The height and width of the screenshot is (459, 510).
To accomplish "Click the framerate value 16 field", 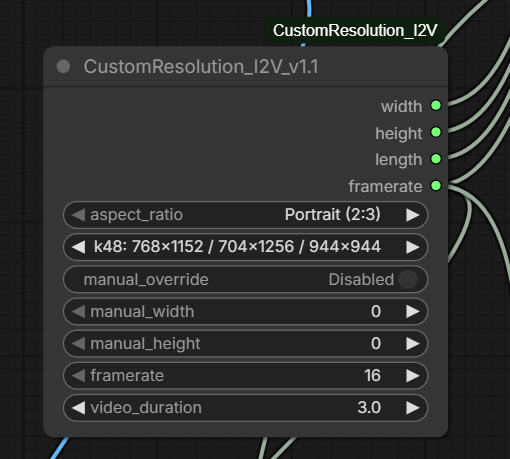I will tap(245, 376).
